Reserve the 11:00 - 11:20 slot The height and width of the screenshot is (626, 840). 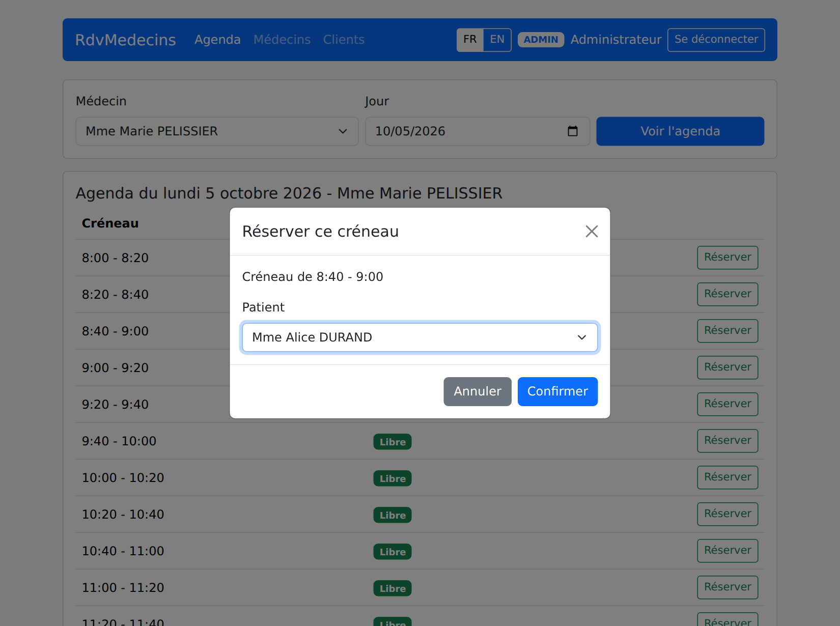click(x=727, y=587)
